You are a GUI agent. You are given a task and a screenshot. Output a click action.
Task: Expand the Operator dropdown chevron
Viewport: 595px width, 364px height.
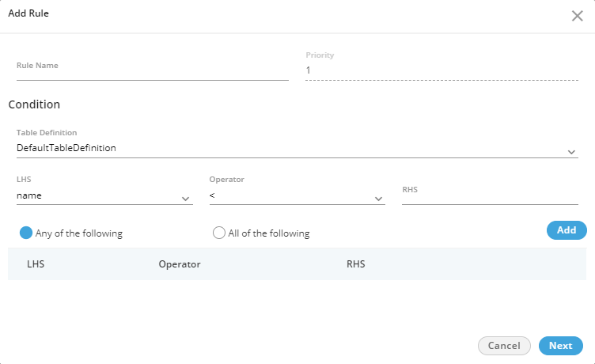[378, 199]
